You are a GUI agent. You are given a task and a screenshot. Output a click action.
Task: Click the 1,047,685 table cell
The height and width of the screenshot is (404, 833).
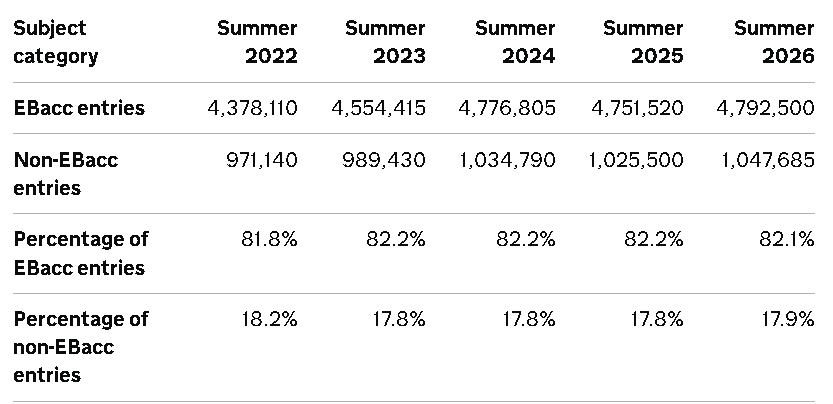pos(767,160)
